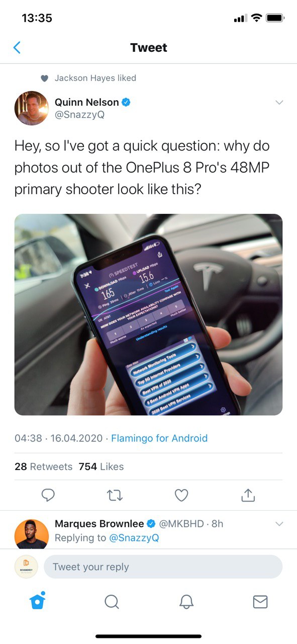Screen dimensions: 297x644
Task: View the 754 Likes list
Action: [101, 466]
